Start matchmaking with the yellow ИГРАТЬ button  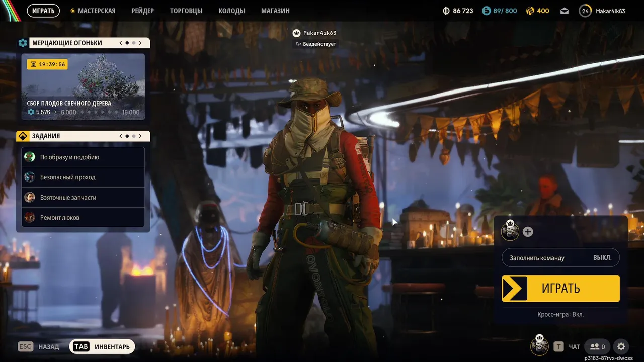point(560,288)
